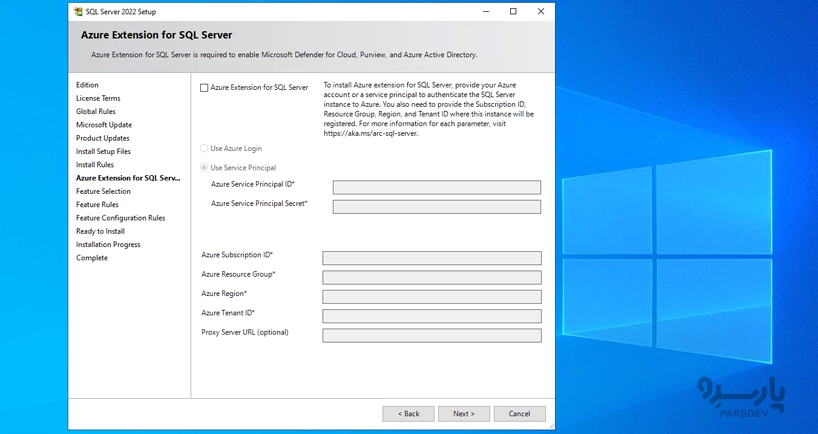Screen dimensions: 818x434
Task: Click the Azure Tenant ID input box
Action: (431, 316)
